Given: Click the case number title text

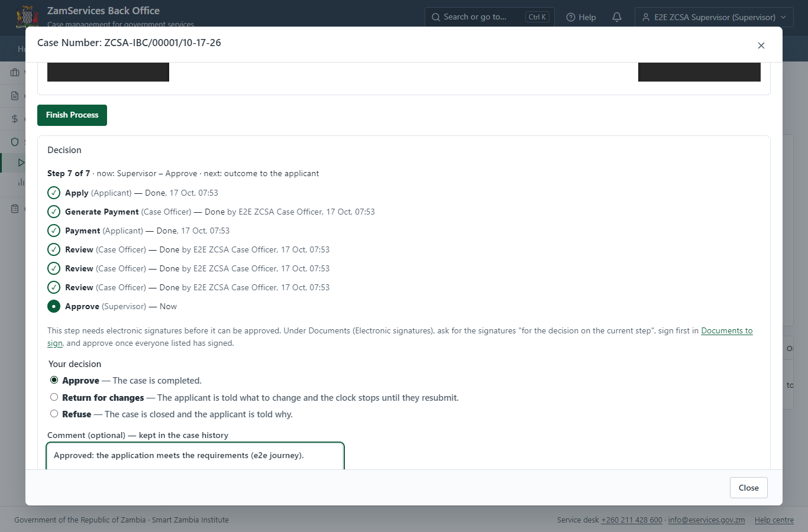Looking at the screenshot, I should pyautogui.click(x=129, y=43).
